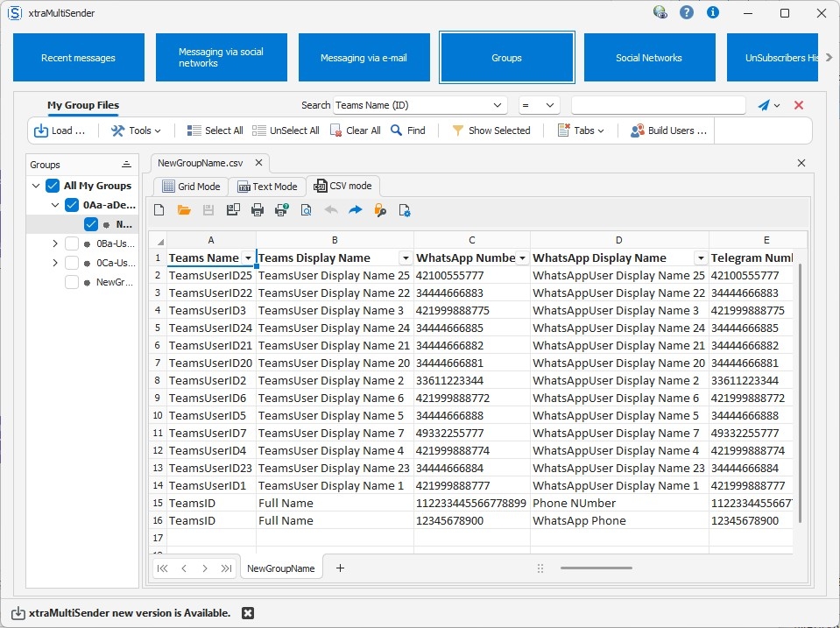
Task: Click the globe icon in title bar
Action: click(x=660, y=12)
